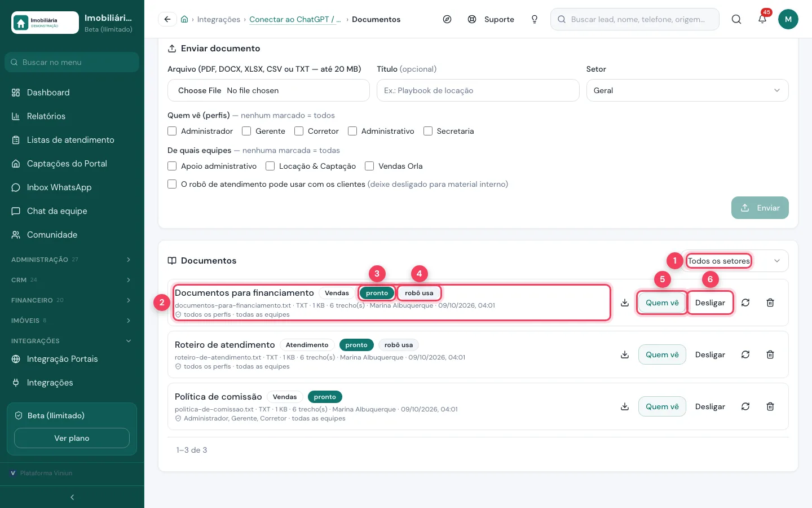
Task: Delete Roteiro de atendimento document
Action: click(770, 354)
